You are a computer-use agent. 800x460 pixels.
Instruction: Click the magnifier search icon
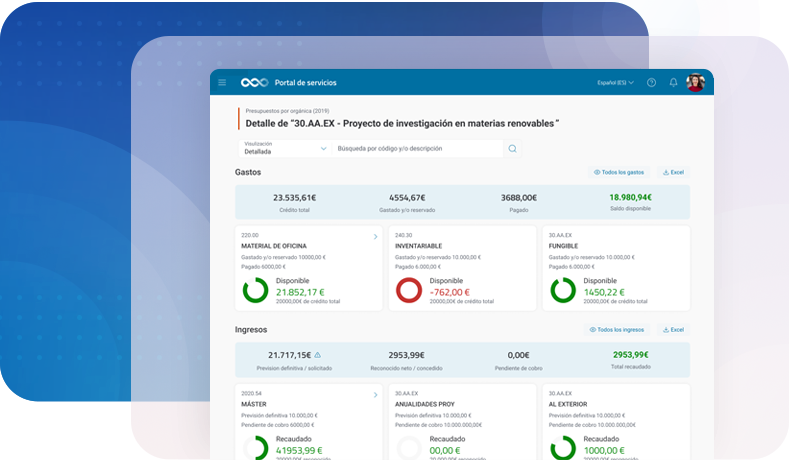(x=512, y=149)
